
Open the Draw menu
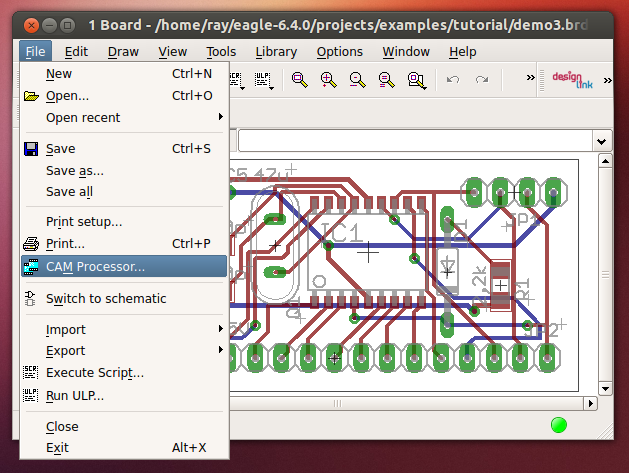point(123,51)
